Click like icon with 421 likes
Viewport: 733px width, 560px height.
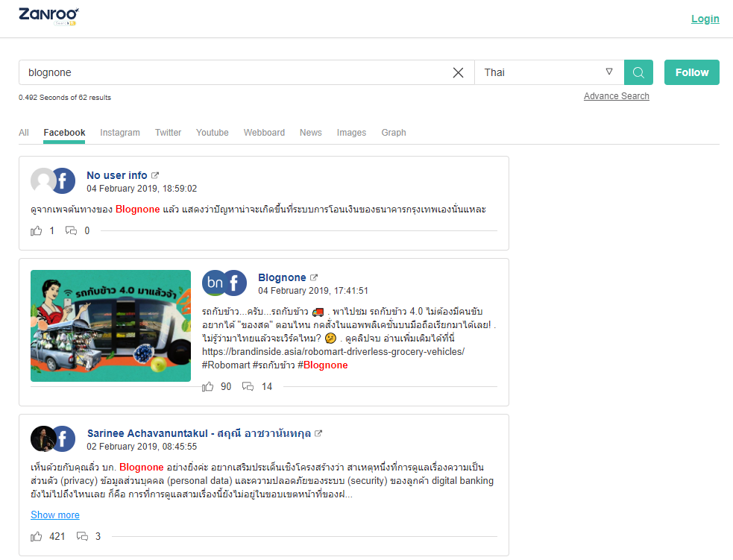click(37, 537)
